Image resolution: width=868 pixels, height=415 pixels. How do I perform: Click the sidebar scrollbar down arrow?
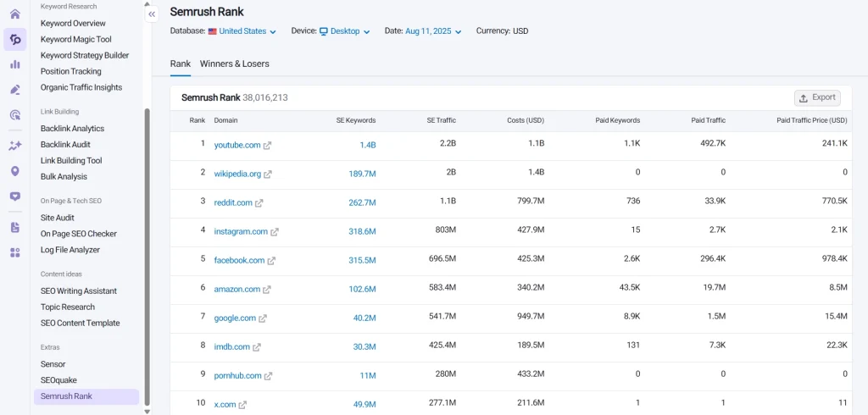pyautogui.click(x=147, y=411)
